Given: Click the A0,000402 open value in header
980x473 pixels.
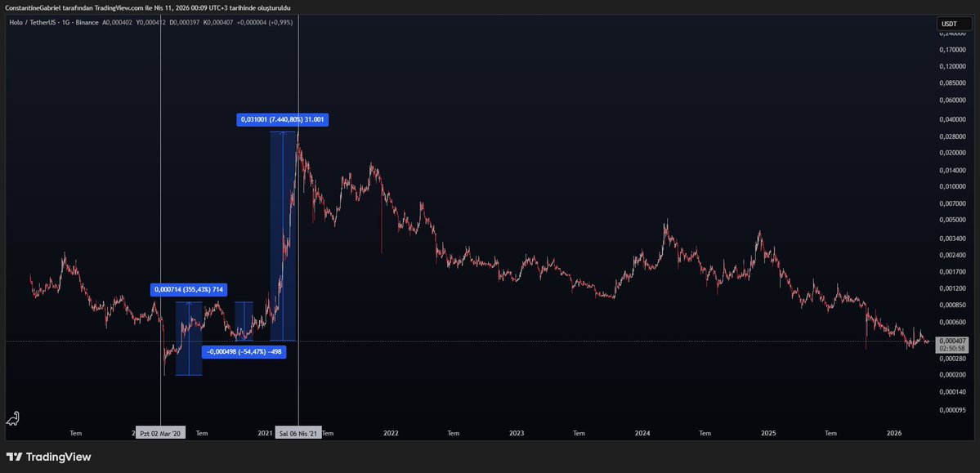Looking at the screenshot, I should (x=117, y=23).
